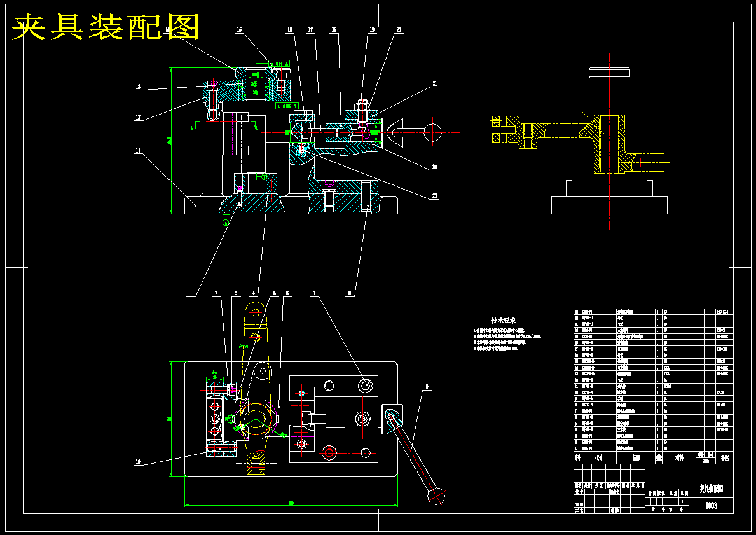Click the '技术要求' heading
Viewport: 756px width, 535px height.
coord(504,321)
